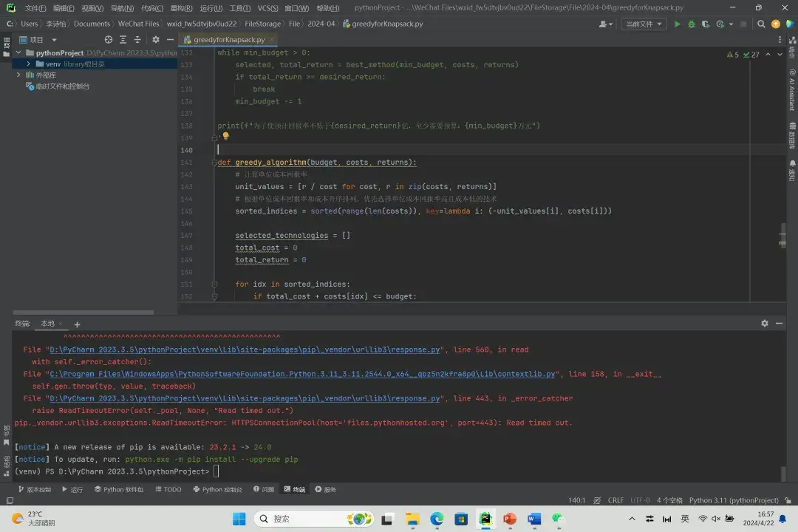Jump to next highlighted error arrow
Screen dimensions: 798x532
click(x=780, y=55)
